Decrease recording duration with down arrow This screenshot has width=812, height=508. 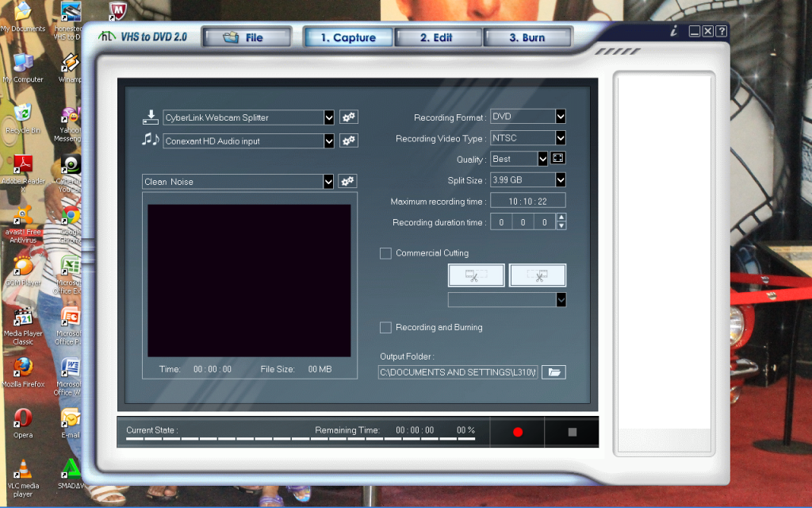(561, 226)
